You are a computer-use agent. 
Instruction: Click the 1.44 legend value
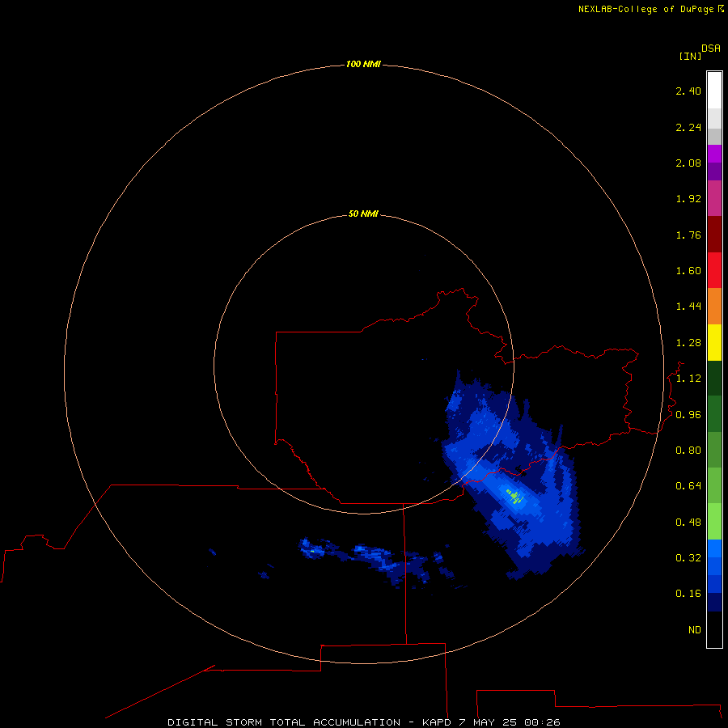[688, 306]
